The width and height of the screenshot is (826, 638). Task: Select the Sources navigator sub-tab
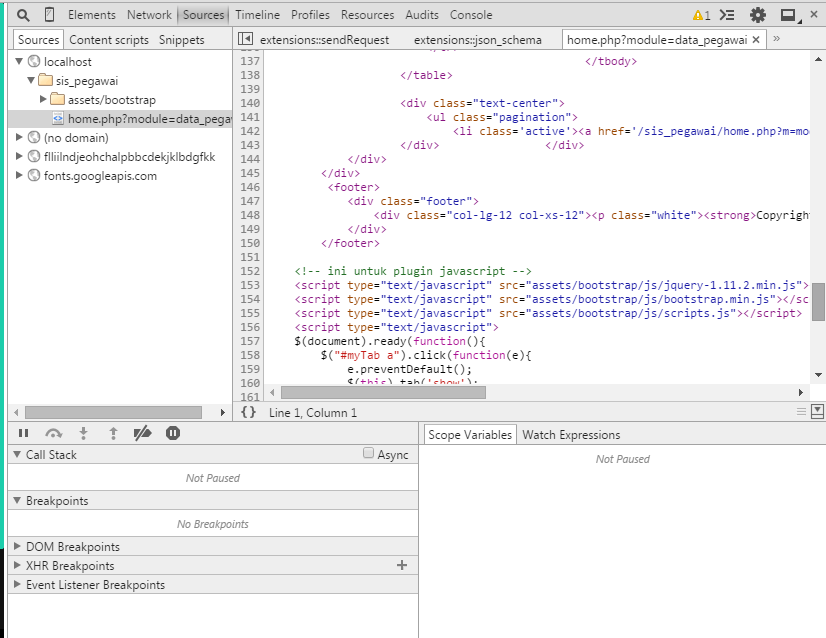tap(38, 40)
